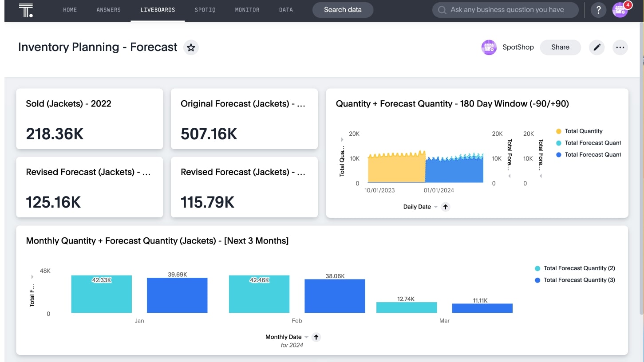Open the Sold (Jackets) - 2022 card

[x=90, y=119]
